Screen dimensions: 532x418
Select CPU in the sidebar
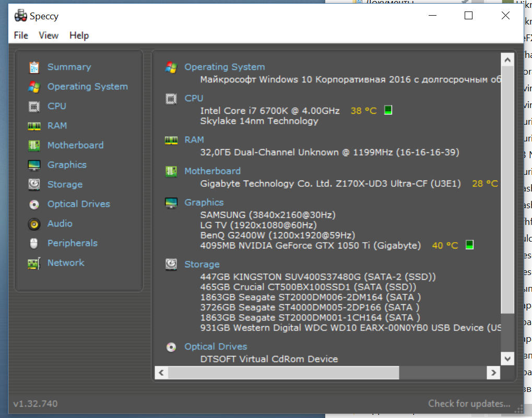(x=57, y=106)
